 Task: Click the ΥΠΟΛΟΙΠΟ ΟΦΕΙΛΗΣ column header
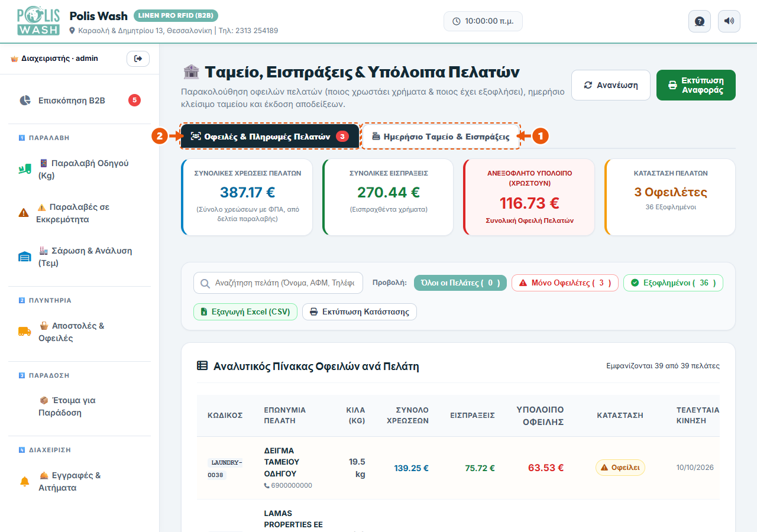pyautogui.click(x=540, y=416)
